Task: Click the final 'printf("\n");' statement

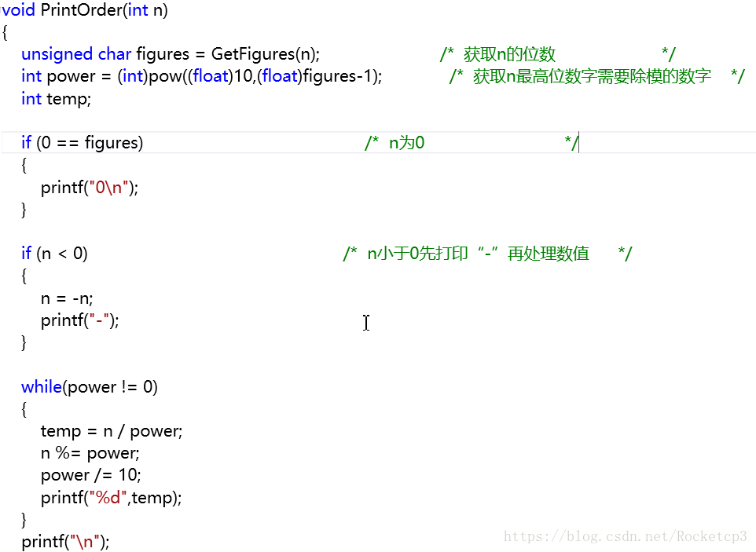Action: point(65,542)
